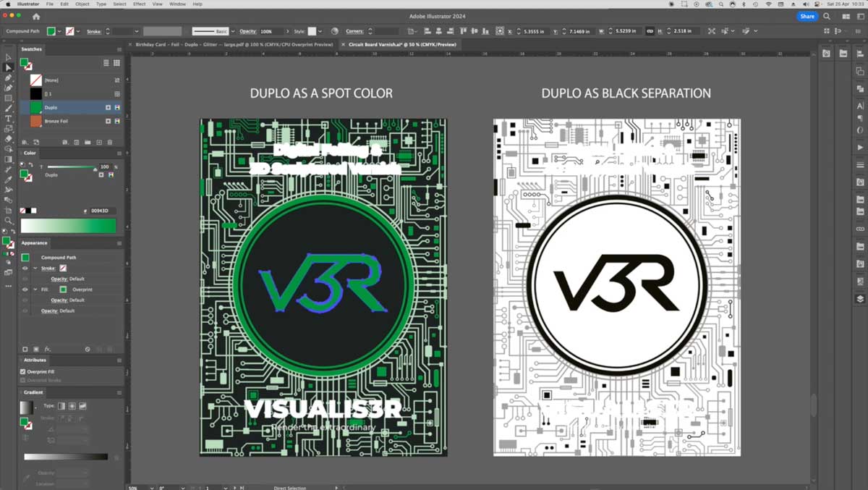Switch Swatches panel to grid view

tap(116, 64)
